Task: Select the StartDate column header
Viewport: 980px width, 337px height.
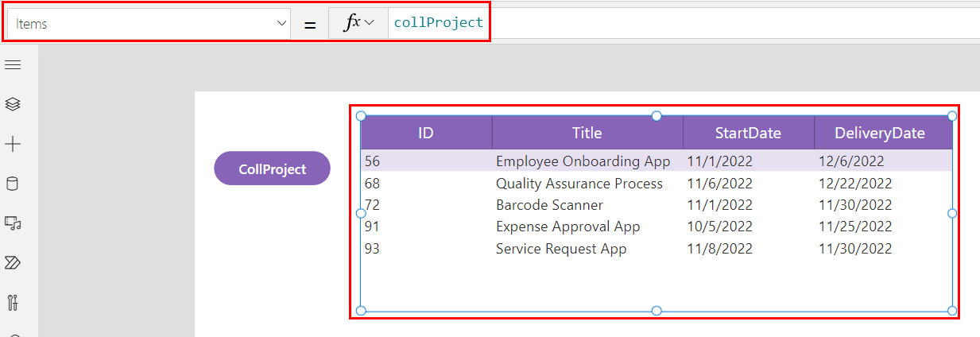Action: point(749,133)
